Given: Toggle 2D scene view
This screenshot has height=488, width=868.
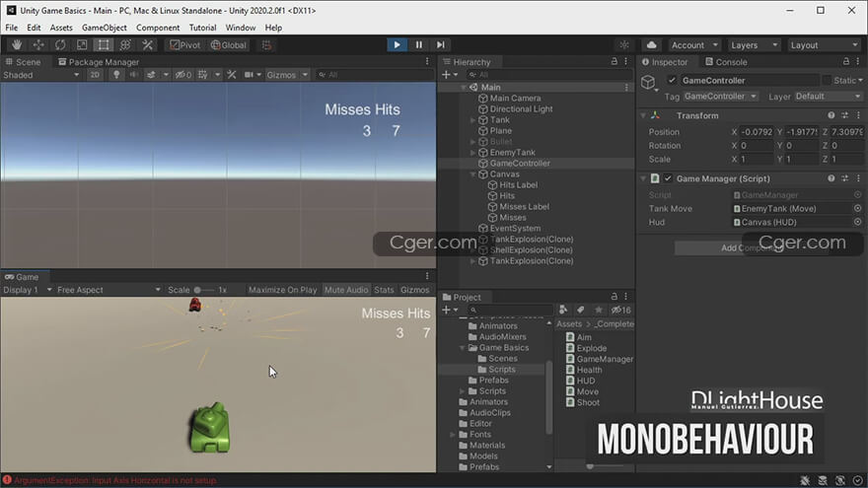Looking at the screenshot, I should click(95, 75).
